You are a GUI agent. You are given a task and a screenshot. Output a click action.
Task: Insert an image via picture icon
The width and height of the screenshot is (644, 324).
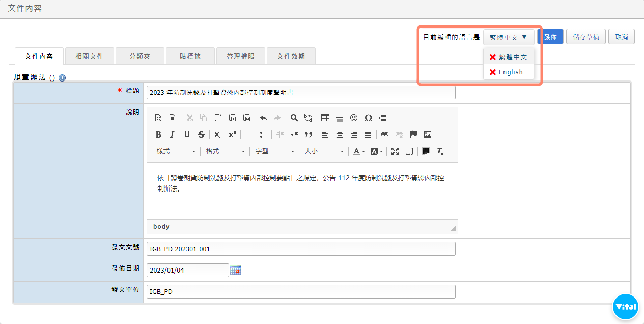[x=428, y=134]
